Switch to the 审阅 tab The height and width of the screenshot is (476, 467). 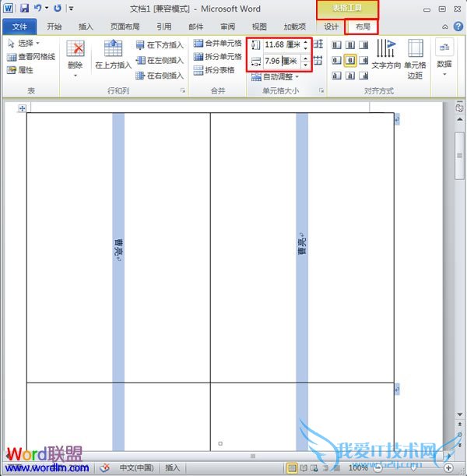(x=228, y=26)
